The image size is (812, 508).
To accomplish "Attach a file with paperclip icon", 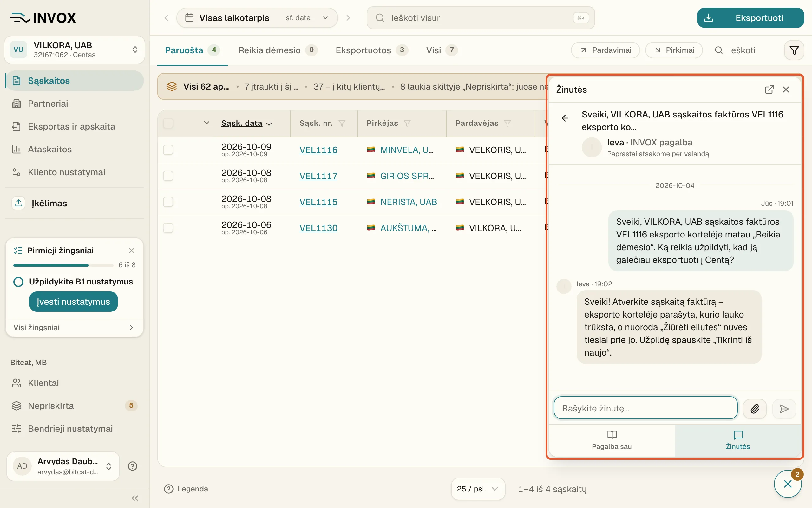I will [x=755, y=409].
